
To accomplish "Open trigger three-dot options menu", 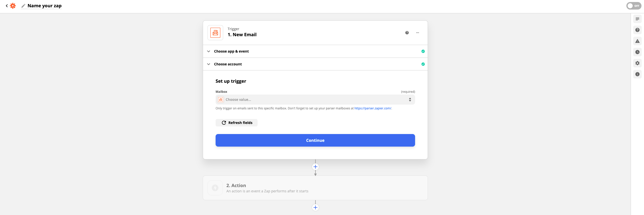I will [x=418, y=33].
